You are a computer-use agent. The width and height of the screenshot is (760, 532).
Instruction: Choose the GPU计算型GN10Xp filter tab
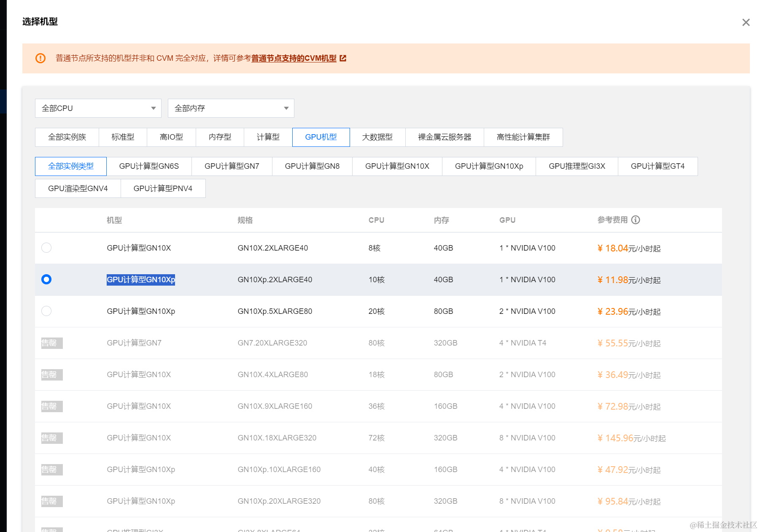click(489, 166)
